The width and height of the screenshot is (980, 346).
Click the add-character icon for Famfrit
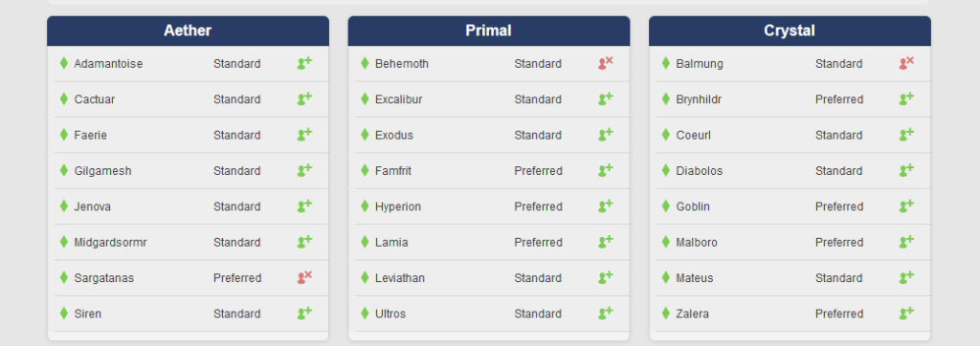pyautogui.click(x=606, y=170)
